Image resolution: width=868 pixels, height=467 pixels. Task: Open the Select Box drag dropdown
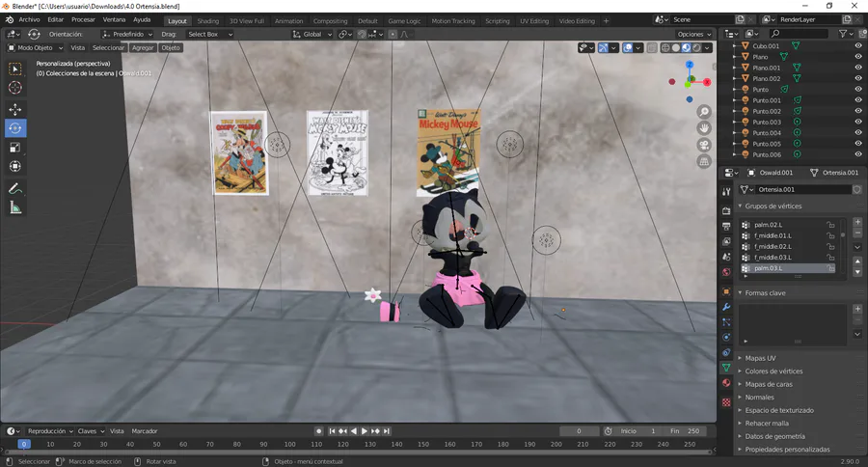click(x=210, y=35)
